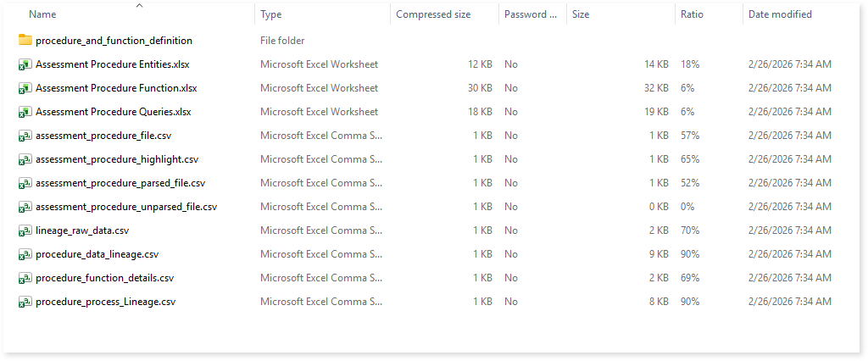
Task: Click CSV icon of procedure_process_Lineage.csv
Action: pos(25,302)
